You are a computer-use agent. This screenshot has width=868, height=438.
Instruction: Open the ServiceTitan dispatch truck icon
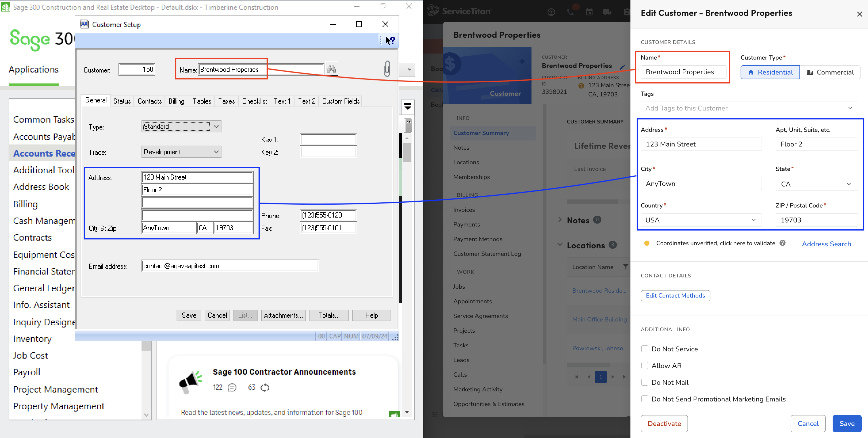tap(607, 12)
